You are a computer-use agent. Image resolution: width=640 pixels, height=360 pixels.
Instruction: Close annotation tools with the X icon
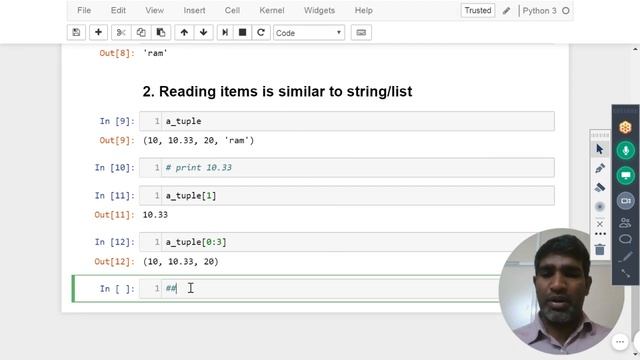point(600,224)
